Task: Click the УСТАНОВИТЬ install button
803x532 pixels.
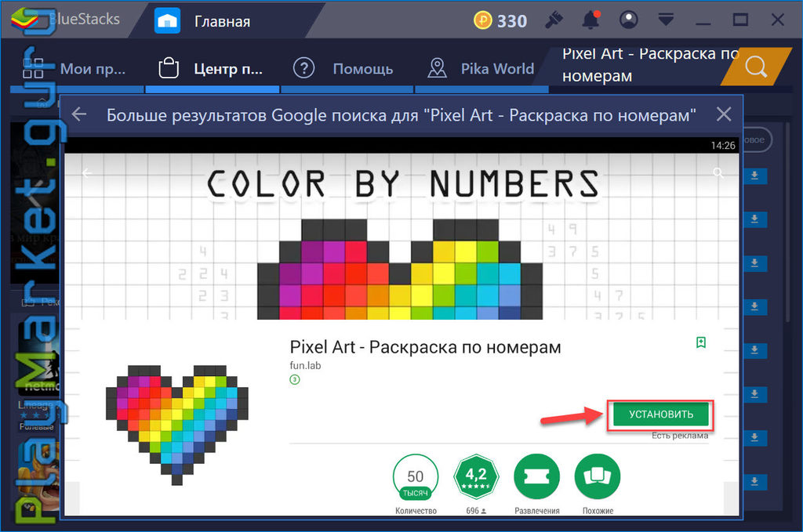Action: 660,414
